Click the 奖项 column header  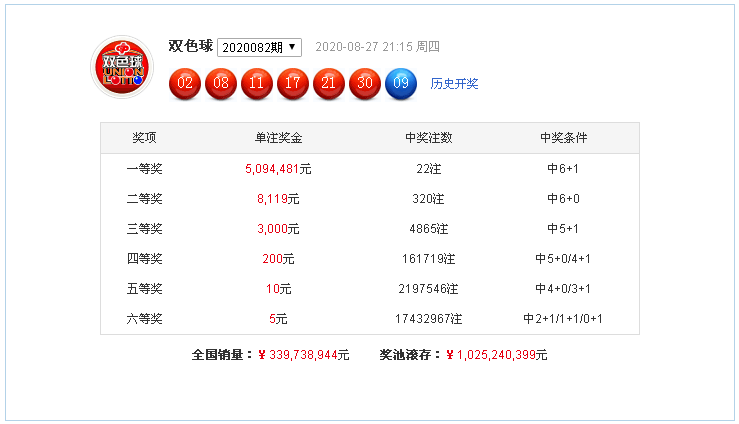point(144,138)
